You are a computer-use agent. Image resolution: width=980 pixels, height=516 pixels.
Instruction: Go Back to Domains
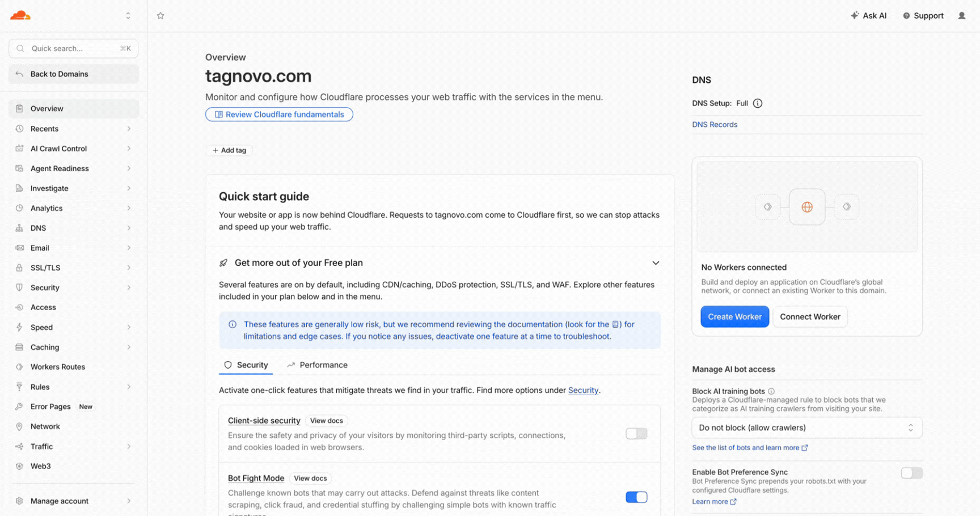click(74, 74)
